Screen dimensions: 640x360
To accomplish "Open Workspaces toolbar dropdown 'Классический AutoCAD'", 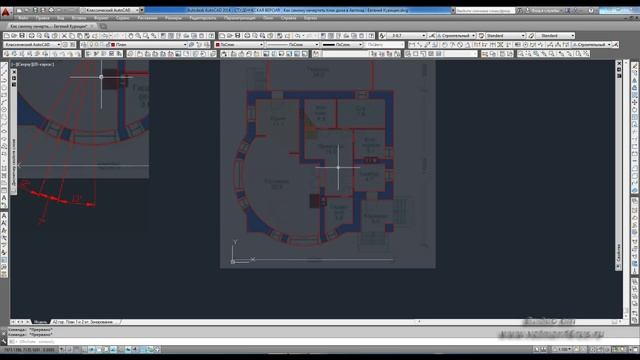I will (x=32, y=44).
